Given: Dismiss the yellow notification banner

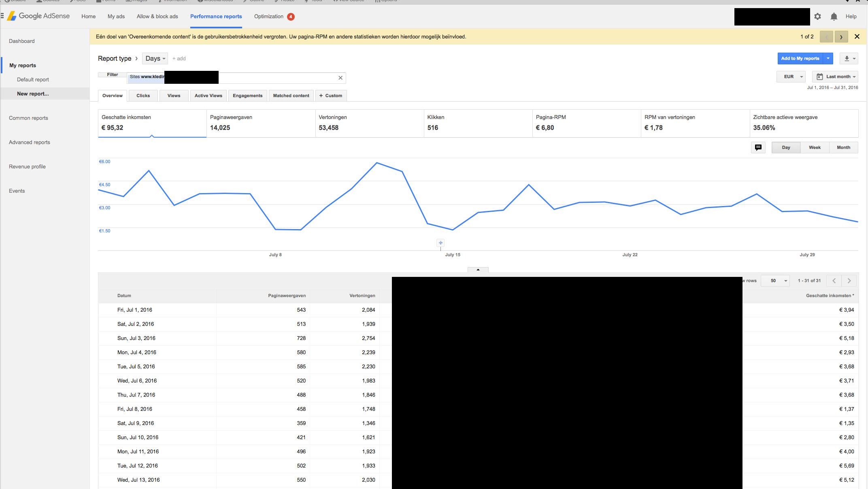Looking at the screenshot, I should [x=857, y=36].
